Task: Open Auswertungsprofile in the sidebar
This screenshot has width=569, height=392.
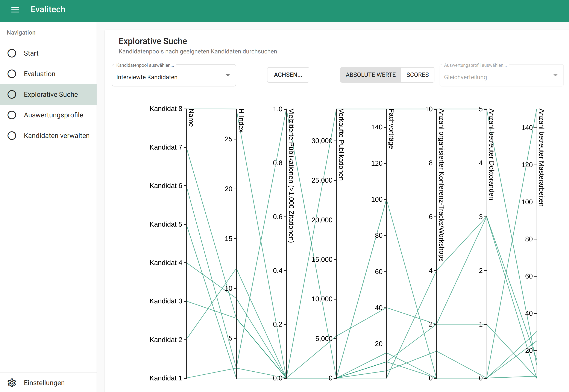Action: click(48, 115)
